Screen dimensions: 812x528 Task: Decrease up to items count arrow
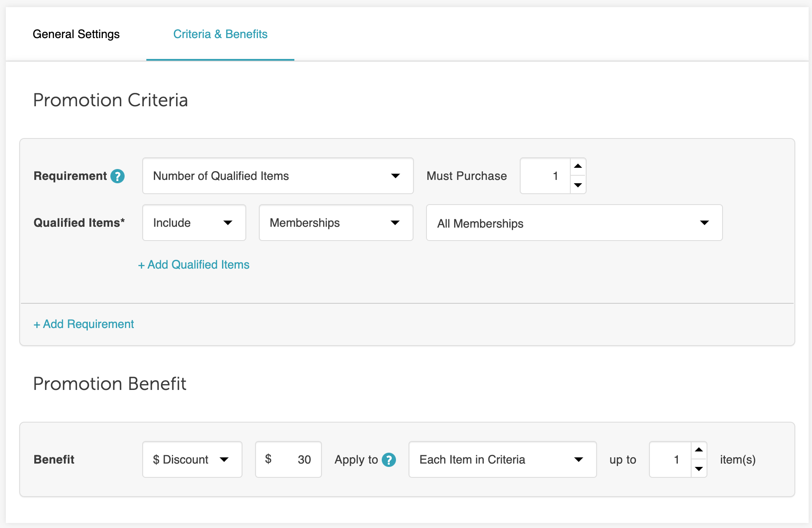(x=699, y=469)
